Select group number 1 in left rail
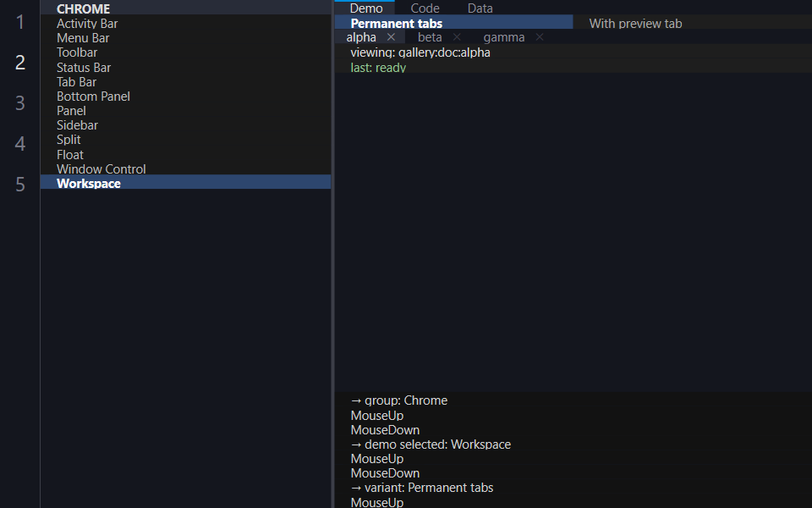The image size is (812, 508). tap(19, 22)
